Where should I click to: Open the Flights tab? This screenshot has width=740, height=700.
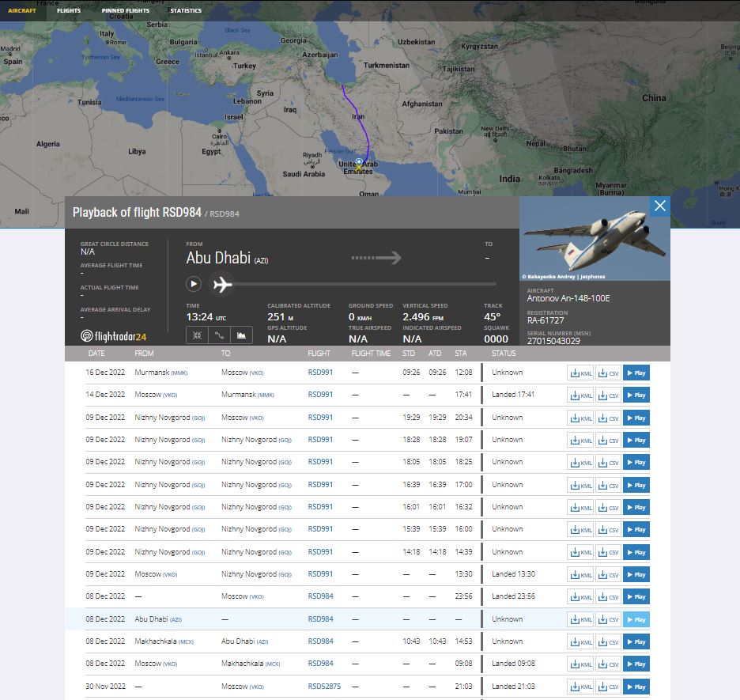[69, 11]
